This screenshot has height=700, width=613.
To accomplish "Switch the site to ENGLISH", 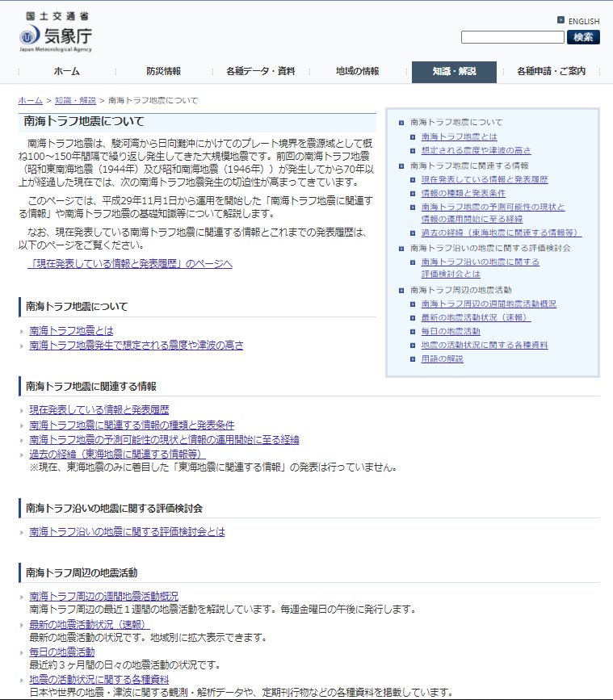I will [584, 22].
